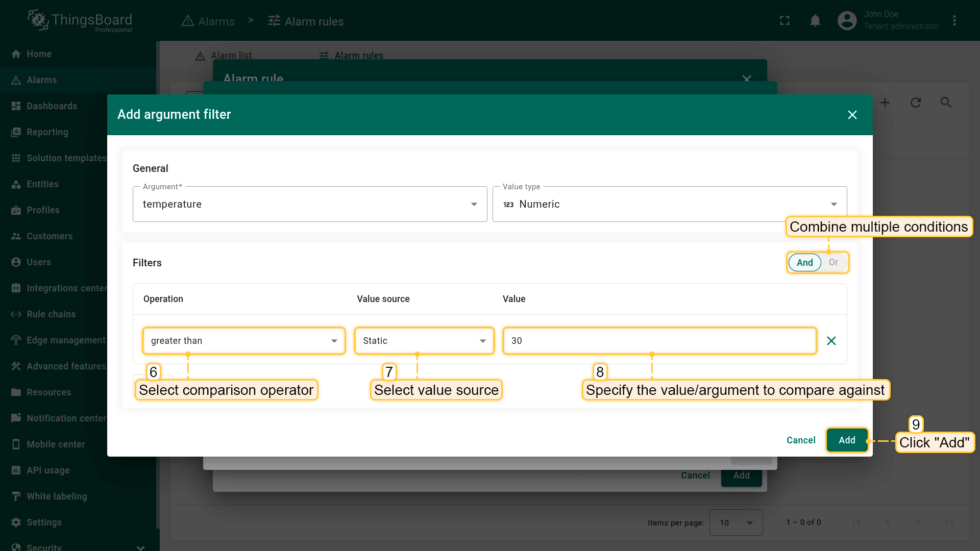Open the Argument temperature dropdown
980x551 pixels.
pyautogui.click(x=310, y=204)
